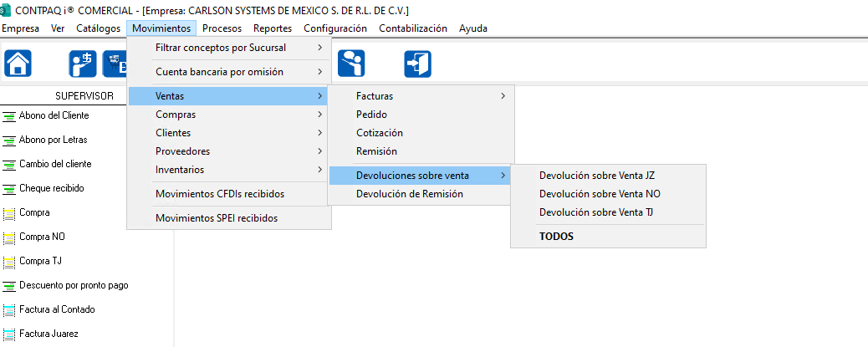Expand the Clientes submenu
868x347 pixels.
[229, 133]
